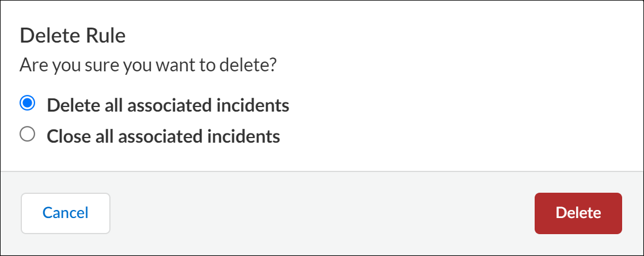Image resolution: width=644 pixels, height=256 pixels.
Task: Confirm rule deletion with the Delete button
Action: [x=578, y=213]
